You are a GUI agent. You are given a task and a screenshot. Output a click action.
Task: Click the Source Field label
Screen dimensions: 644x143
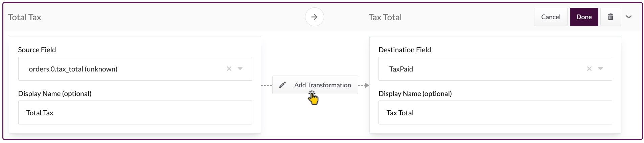(37, 50)
